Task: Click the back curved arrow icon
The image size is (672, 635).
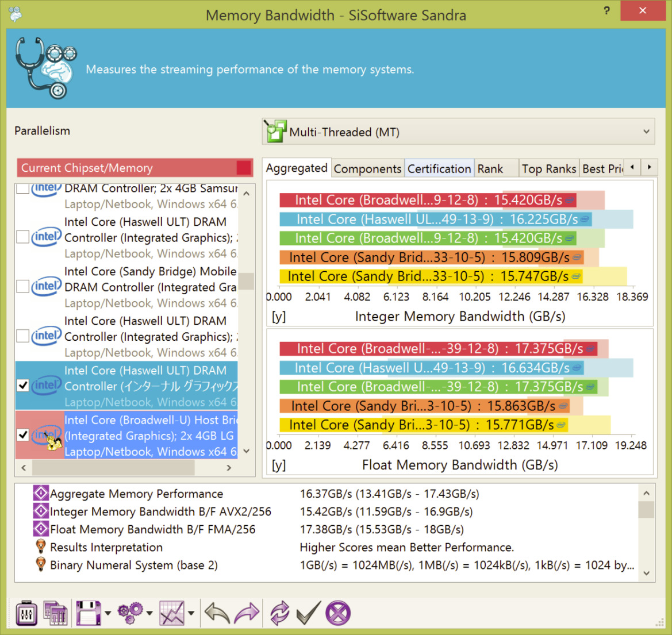Action: click(x=217, y=613)
